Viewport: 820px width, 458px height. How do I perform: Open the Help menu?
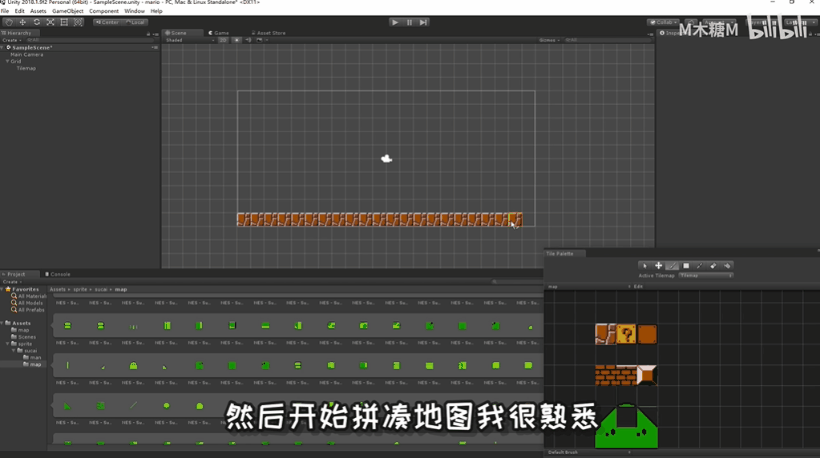(156, 11)
